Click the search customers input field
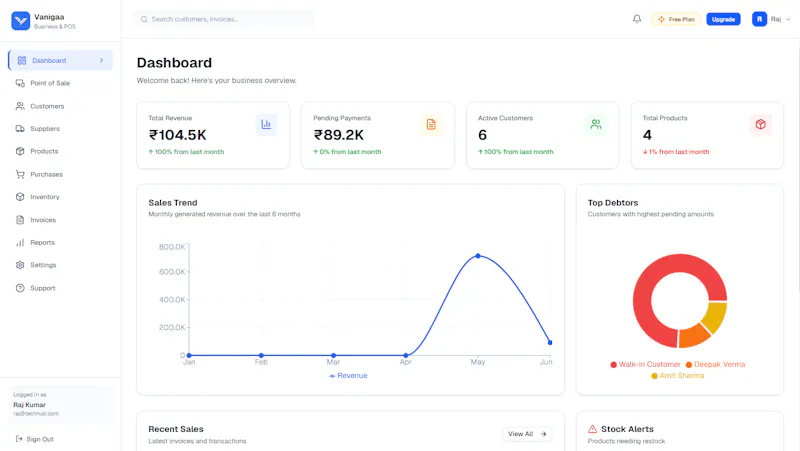 tap(224, 19)
